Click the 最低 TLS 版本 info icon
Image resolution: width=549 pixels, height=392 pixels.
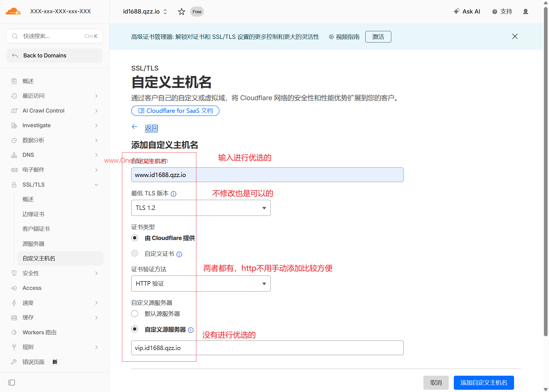(174, 194)
